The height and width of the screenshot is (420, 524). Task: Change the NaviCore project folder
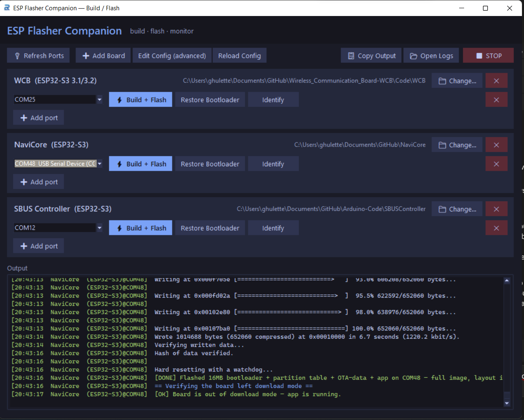click(457, 145)
